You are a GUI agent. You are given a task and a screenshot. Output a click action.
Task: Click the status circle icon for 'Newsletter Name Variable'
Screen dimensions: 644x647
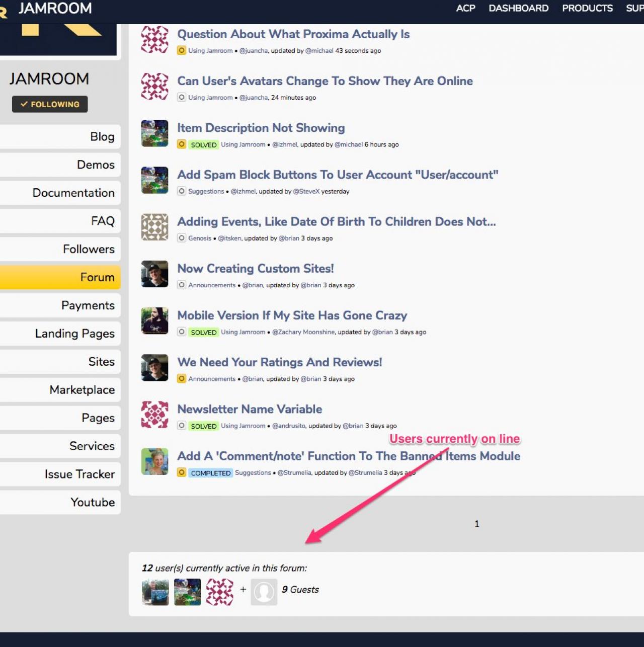[x=182, y=426]
